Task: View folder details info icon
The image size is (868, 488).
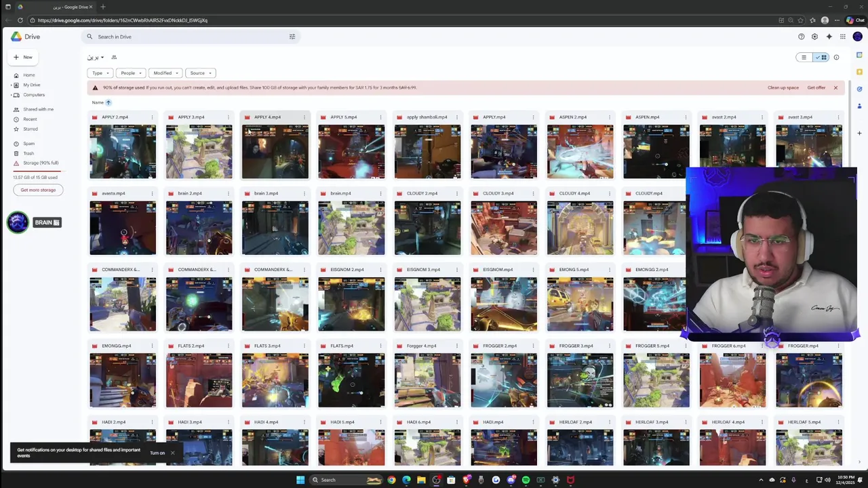Action: point(836,58)
